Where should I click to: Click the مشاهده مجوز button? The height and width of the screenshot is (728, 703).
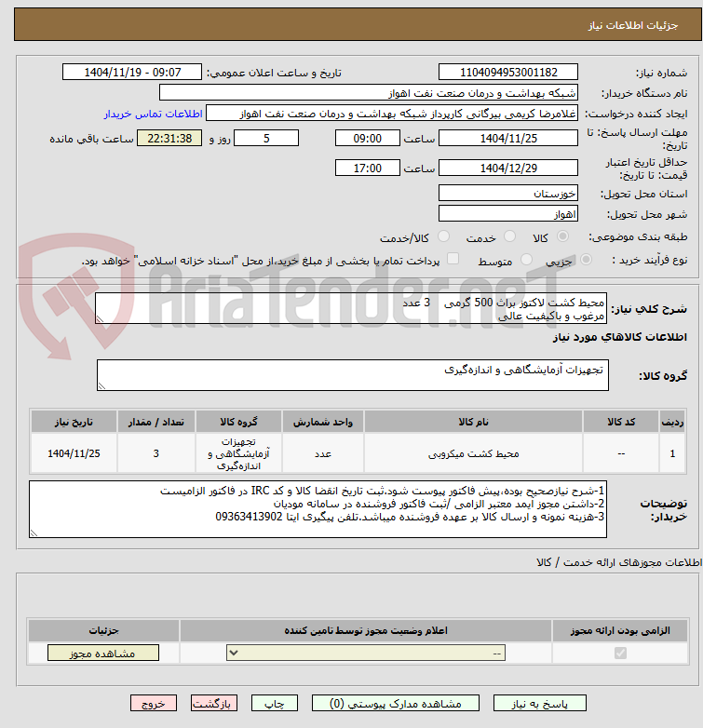[x=103, y=653]
